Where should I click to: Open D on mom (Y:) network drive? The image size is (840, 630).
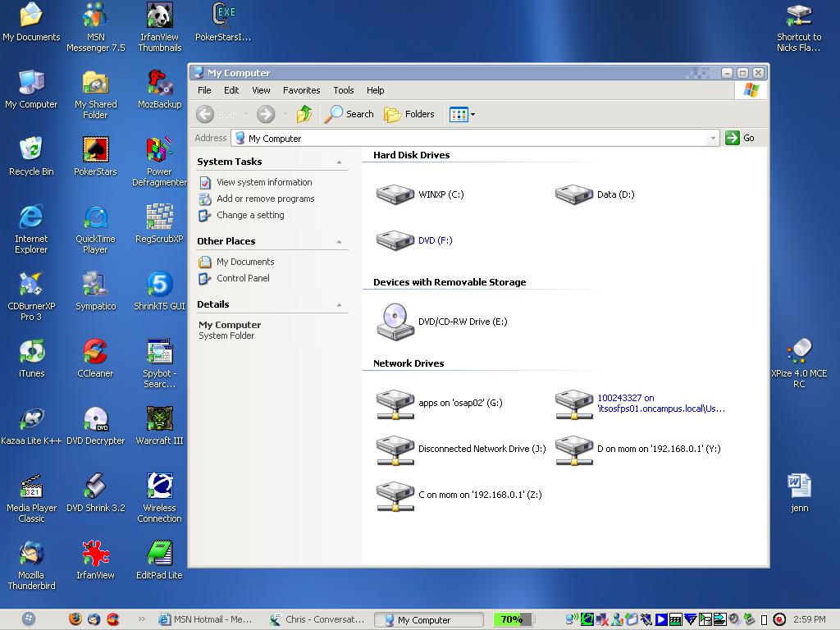click(x=637, y=449)
